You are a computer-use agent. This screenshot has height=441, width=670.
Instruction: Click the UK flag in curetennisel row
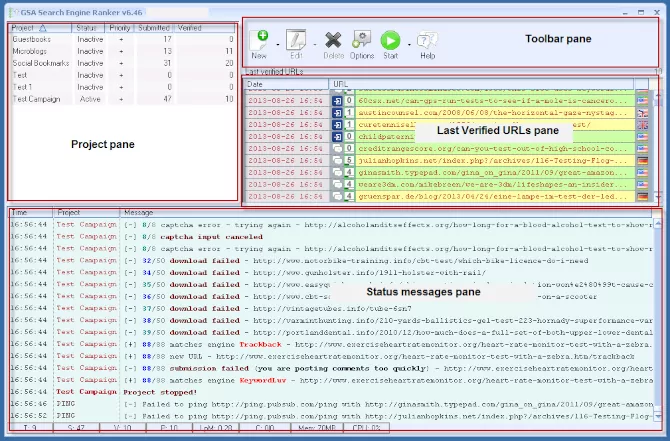coord(642,125)
